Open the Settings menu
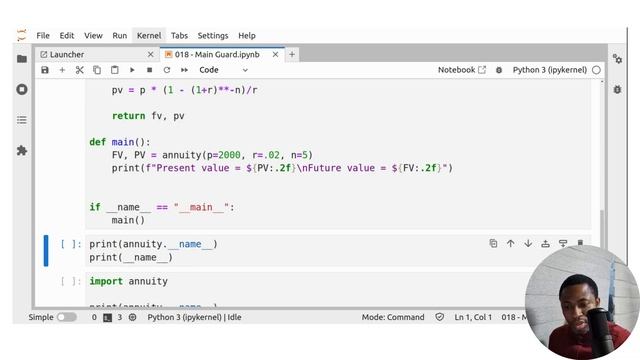640x360 pixels. pyautogui.click(x=213, y=36)
